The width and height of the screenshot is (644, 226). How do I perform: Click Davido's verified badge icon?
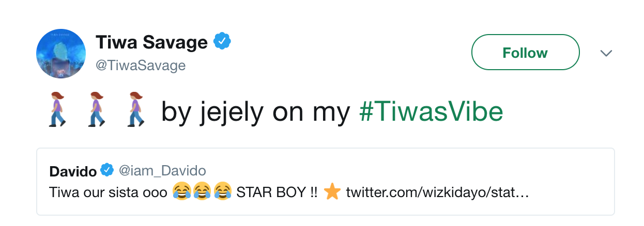(x=107, y=170)
